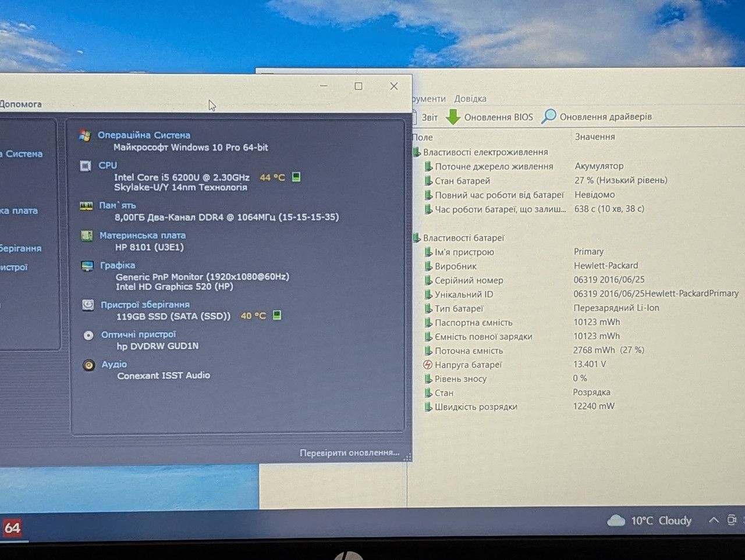Click the green arrow Оновлення BIOS icon
The image size is (745, 560).
pos(453,117)
